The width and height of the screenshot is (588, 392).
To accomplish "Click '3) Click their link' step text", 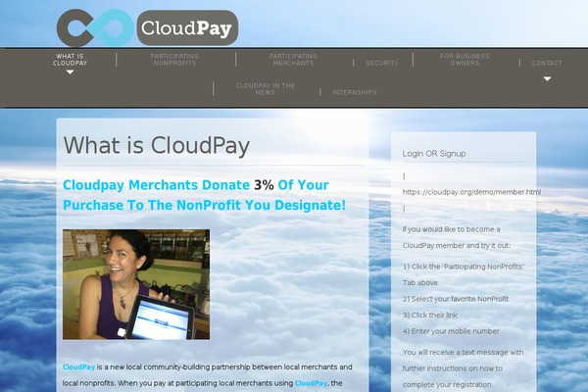I will pos(430,316).
